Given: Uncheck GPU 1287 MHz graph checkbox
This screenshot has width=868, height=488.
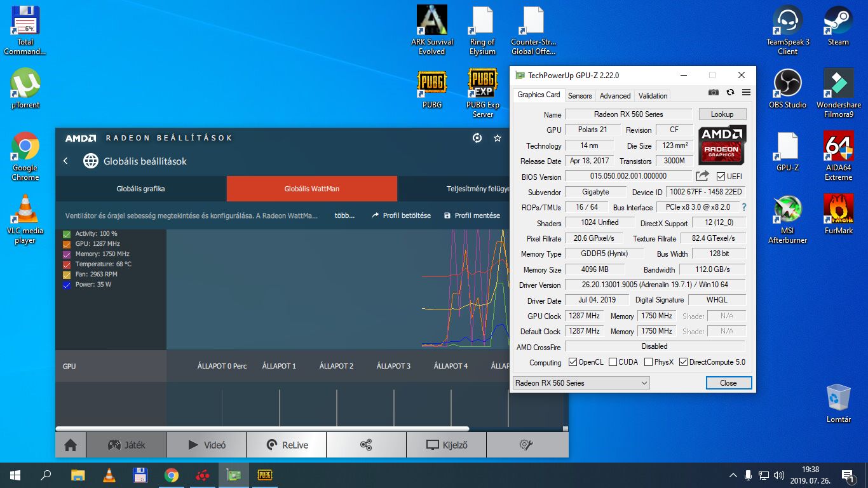Looking at the screenshot, I should pyautogui.click(x=67, y=244).
